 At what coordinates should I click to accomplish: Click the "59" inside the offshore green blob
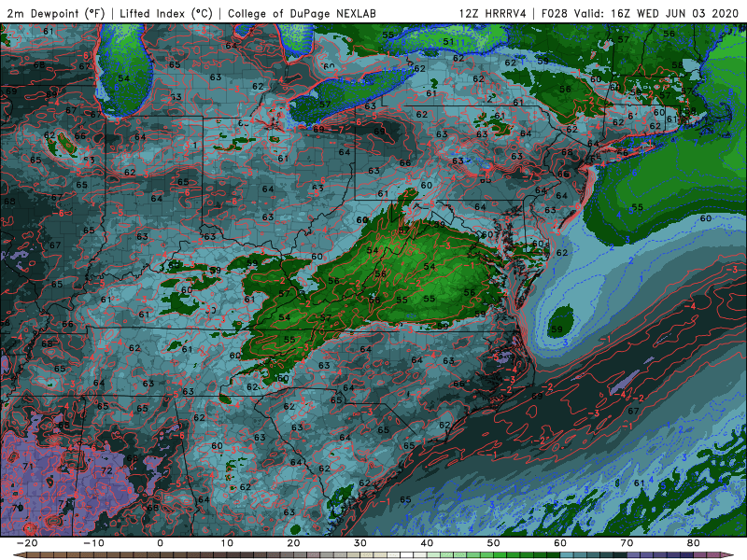[557, 329]
